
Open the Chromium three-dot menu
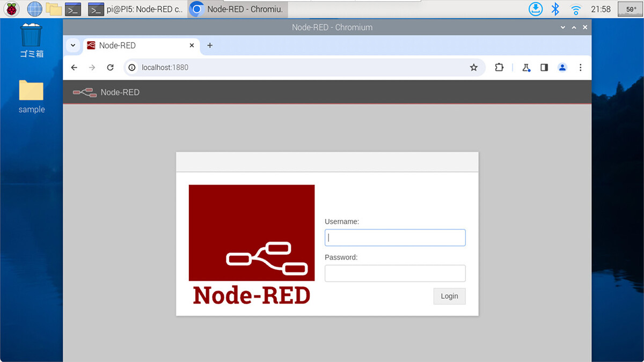pos(580,68)
